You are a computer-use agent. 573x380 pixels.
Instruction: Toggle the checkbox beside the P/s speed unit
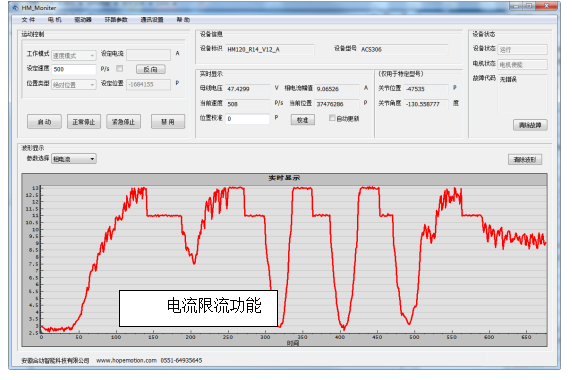(x=119, y=68)
